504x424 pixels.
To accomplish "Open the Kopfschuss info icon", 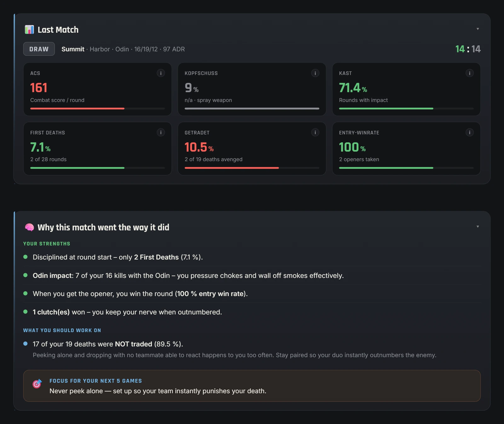I will (315, 73).
